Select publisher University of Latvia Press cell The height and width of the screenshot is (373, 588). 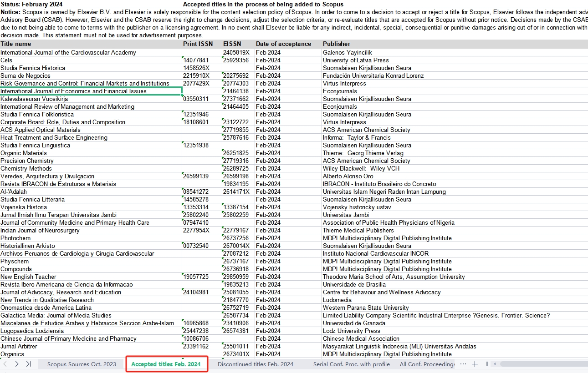point(455,60)
